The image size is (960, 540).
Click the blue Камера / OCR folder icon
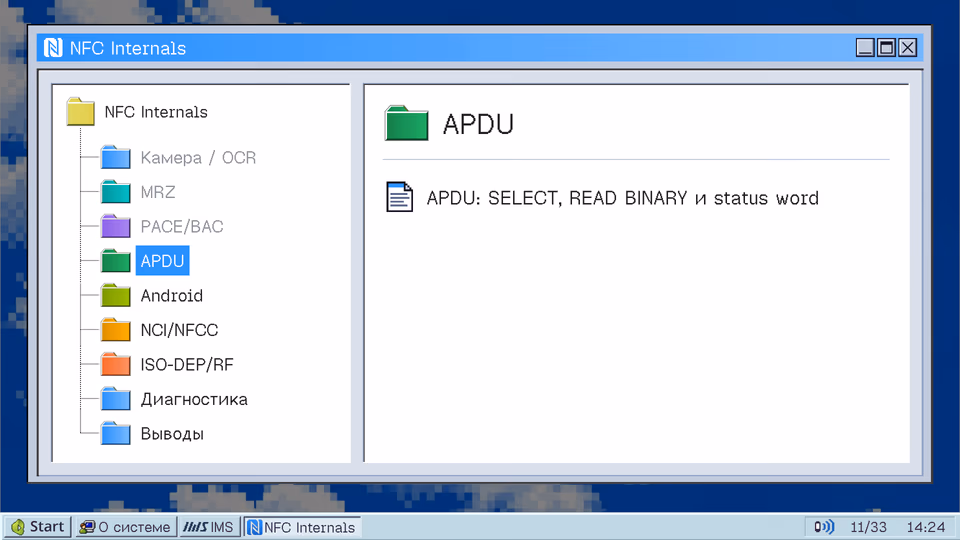click(116, 157)
